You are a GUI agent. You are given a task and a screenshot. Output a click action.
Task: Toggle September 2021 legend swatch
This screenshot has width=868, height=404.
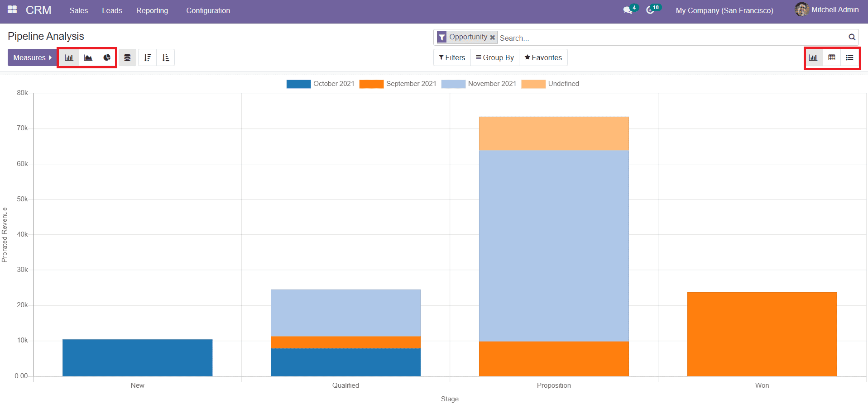pyautogui.click(x=371, y=84)
